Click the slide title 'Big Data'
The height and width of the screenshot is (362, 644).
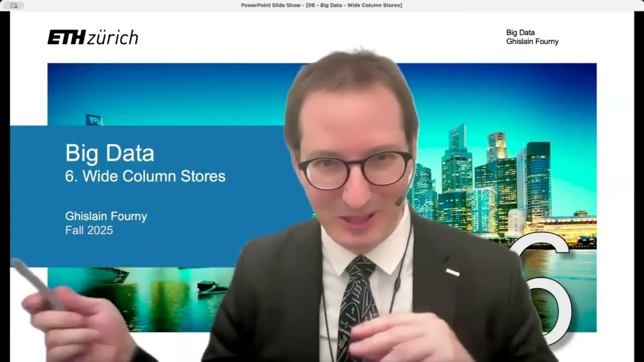click(x=110, y=153)
